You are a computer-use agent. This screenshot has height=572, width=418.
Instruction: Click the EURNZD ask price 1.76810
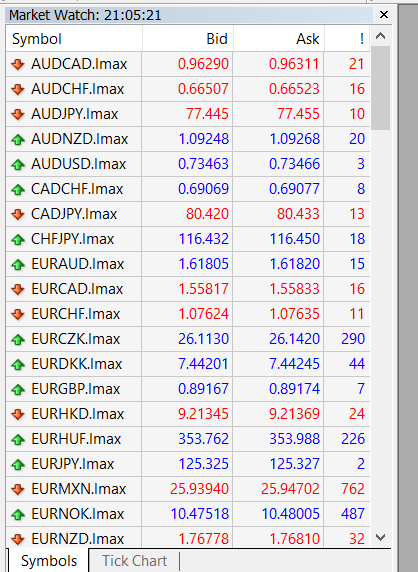point(294,539)
